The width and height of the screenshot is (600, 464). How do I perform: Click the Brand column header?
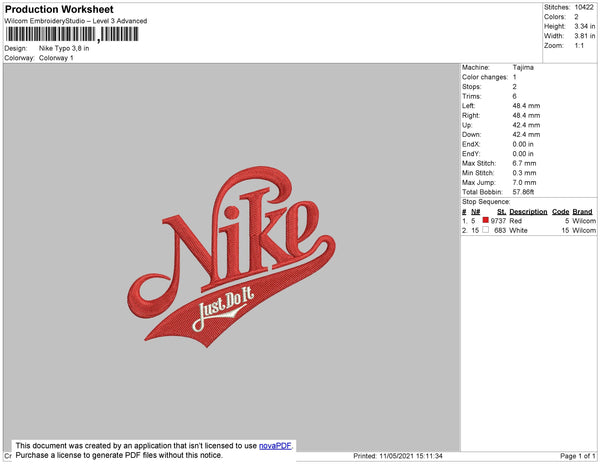pos(583,212)
